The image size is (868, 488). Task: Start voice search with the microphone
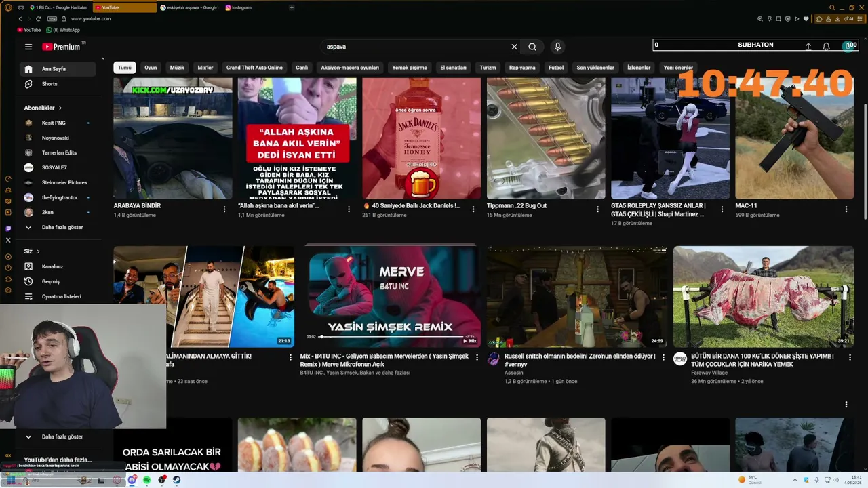pyautogui.click(x=557, y=47)
